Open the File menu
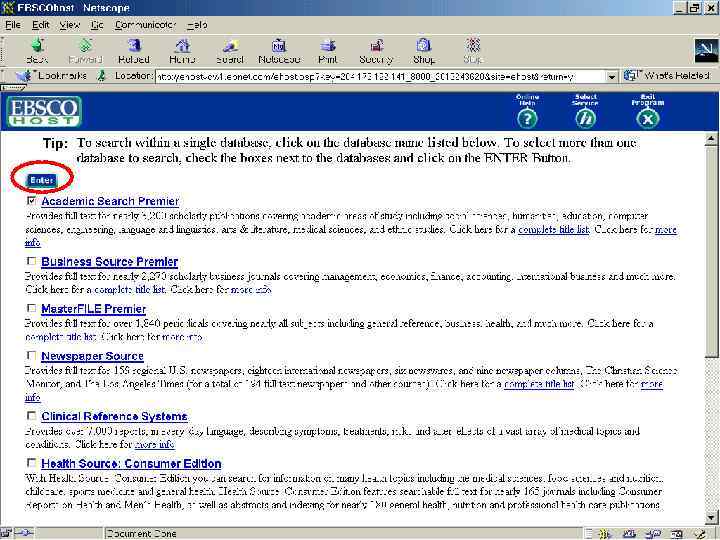 (12, 25)
